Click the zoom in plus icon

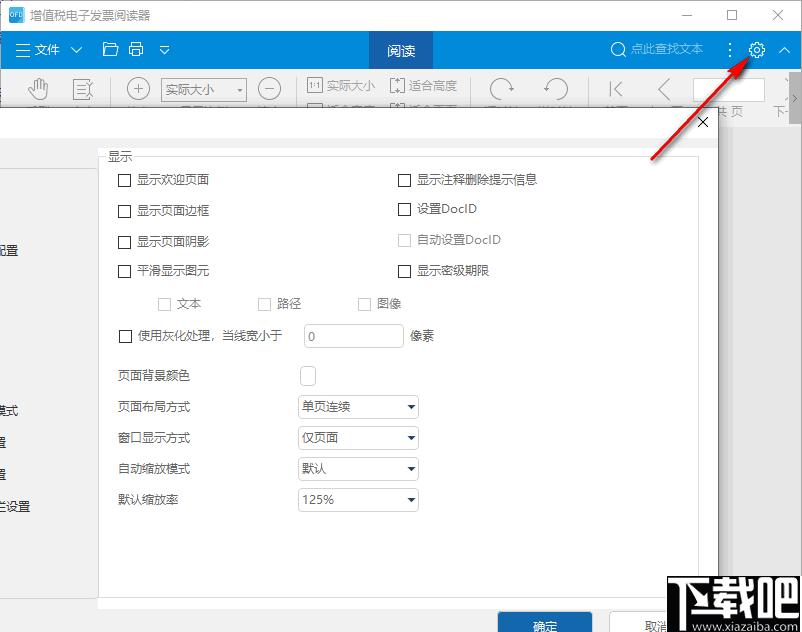(x=138, y=89)
